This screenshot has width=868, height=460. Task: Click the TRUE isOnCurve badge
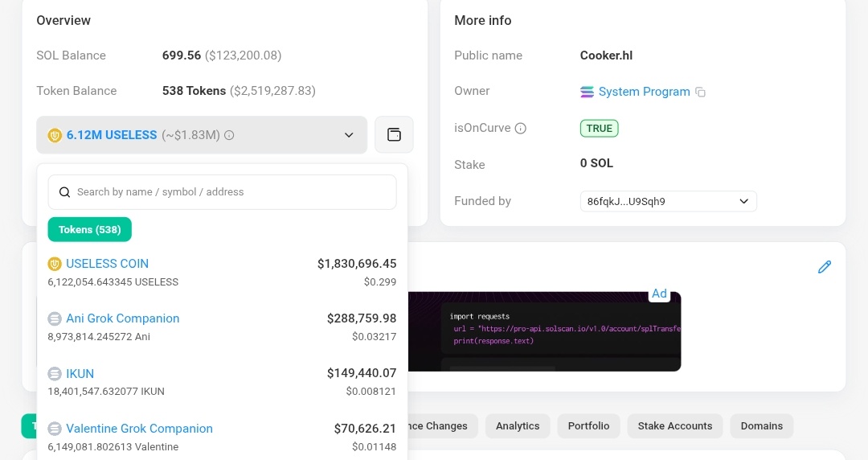[x=599, y=129]
